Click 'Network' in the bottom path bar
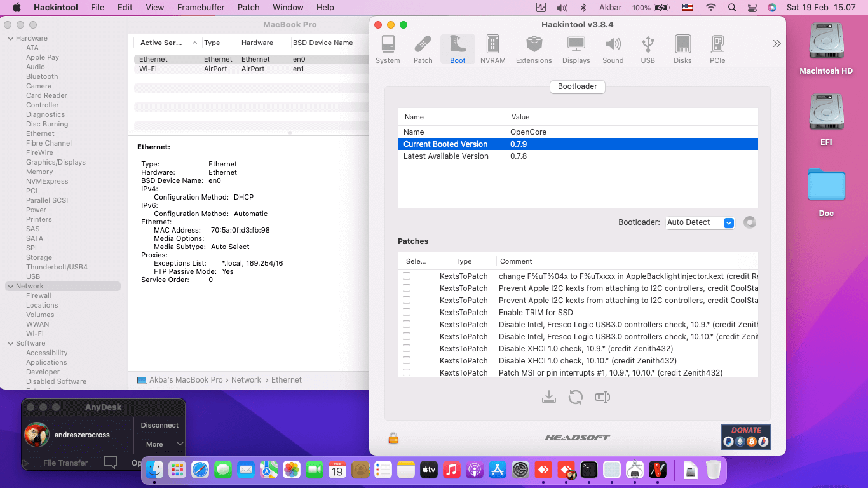The image size is (868, 488). [246, 379]
